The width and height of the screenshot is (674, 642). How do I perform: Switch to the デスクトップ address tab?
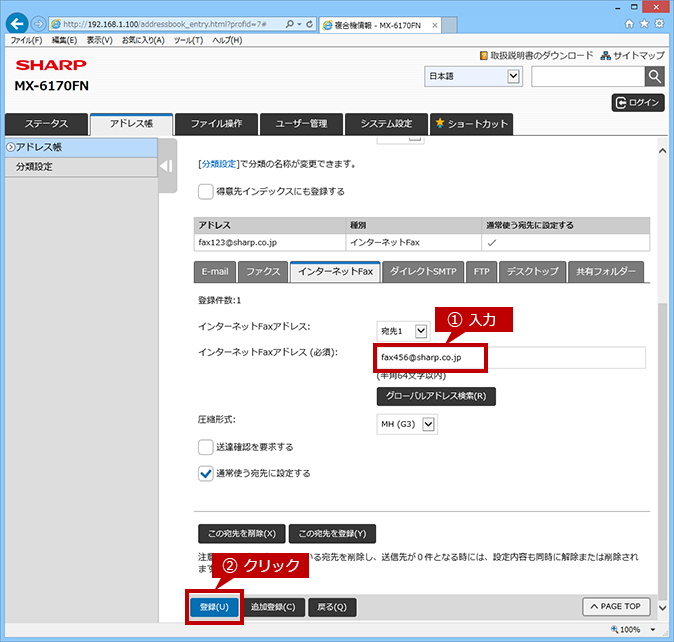click(532, 272)
